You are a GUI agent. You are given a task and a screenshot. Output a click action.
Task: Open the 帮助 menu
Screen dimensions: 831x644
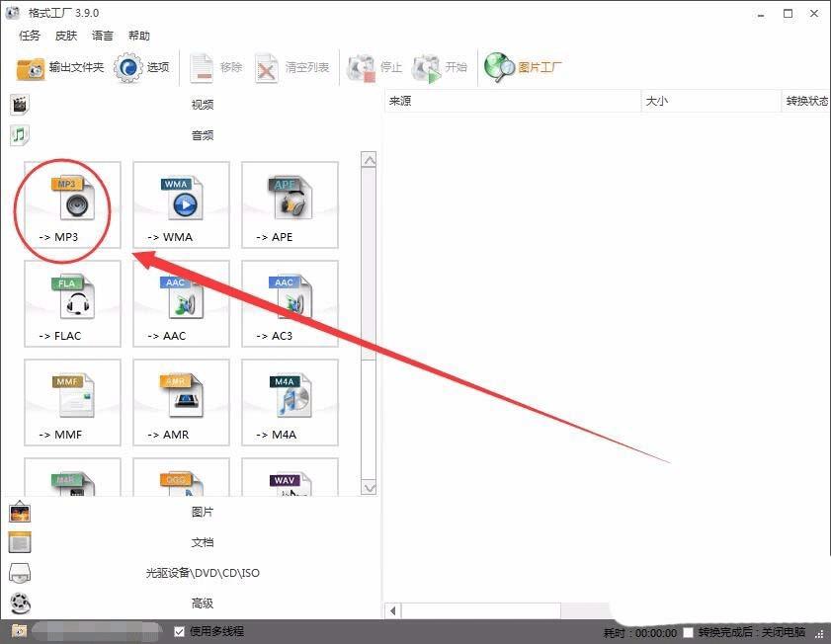[x=139, y=36]
